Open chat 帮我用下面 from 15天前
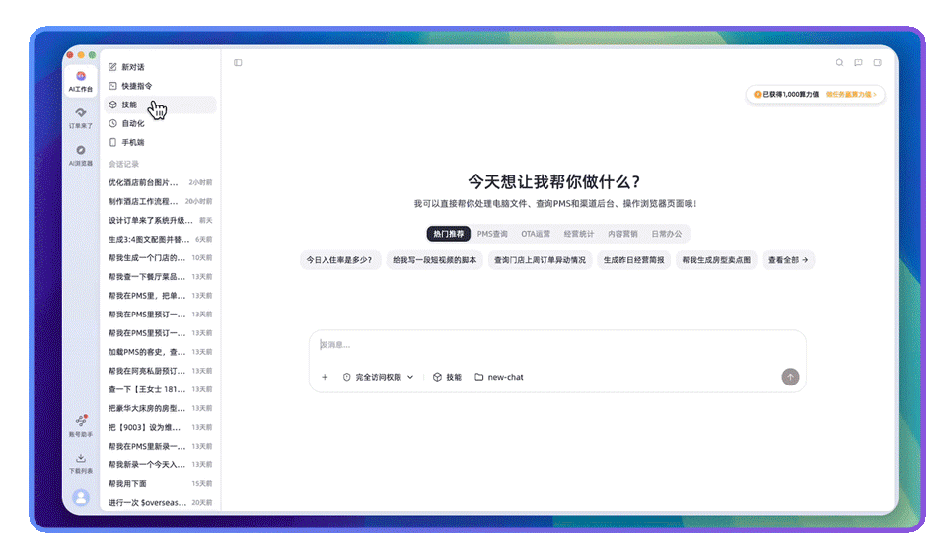 coord(160,483)
